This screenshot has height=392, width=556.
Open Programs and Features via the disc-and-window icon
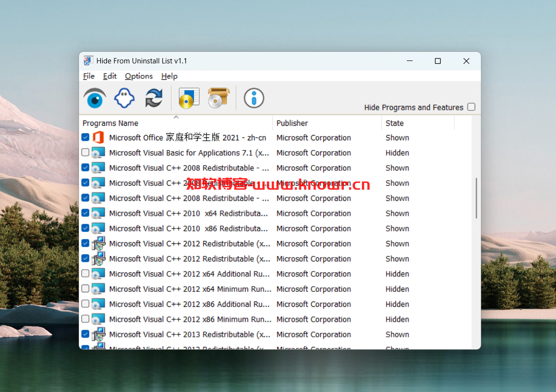tap(189, 98)
